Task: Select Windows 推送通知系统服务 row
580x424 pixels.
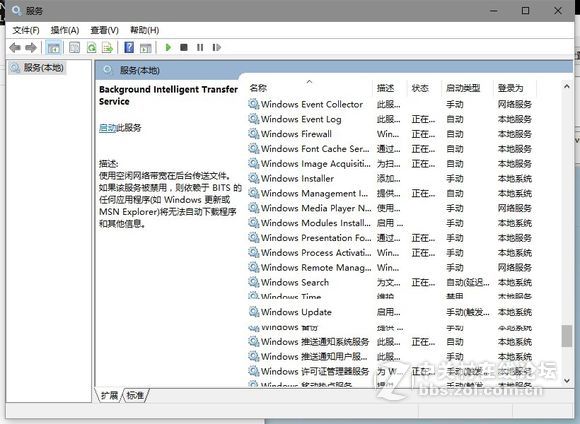Action: click(x=390, y=341)
